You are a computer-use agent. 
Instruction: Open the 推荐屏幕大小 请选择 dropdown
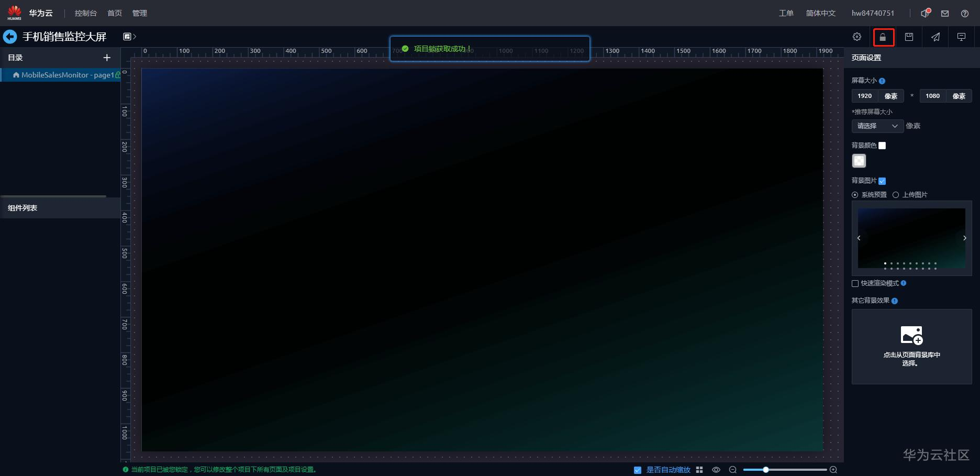click(x=877, y=126)
